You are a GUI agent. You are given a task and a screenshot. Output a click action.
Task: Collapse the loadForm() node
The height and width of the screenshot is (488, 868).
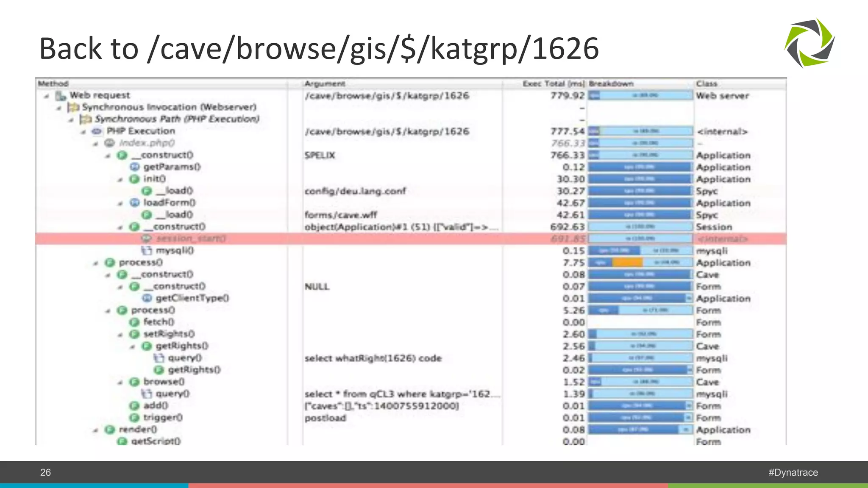point(120,204)
